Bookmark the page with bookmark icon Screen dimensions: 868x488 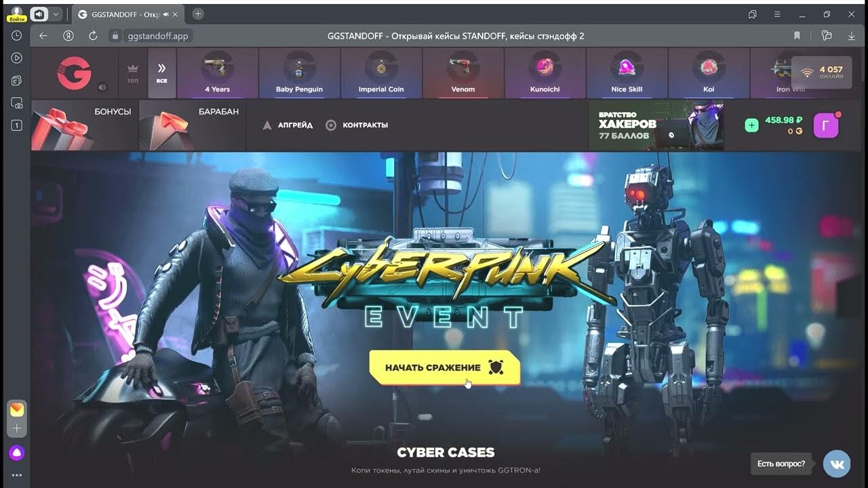pos(797,36)
